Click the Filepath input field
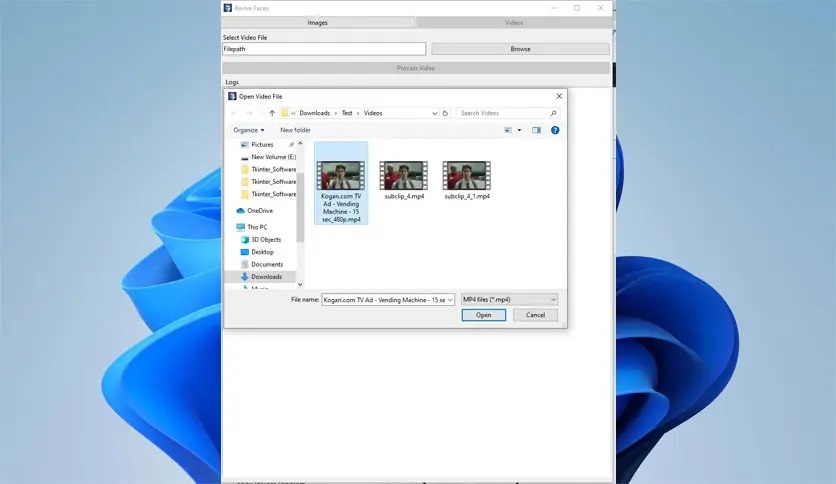 point(324,49)
